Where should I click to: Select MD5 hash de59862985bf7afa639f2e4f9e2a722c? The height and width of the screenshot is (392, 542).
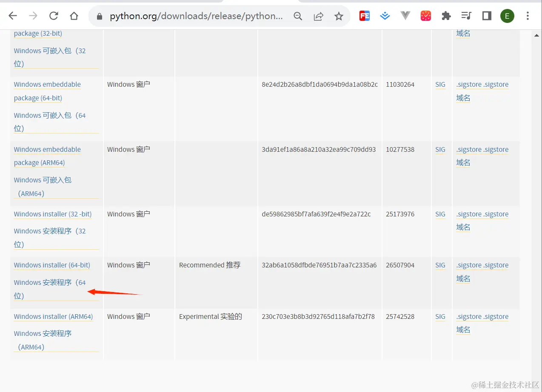(x=316, y=214)
